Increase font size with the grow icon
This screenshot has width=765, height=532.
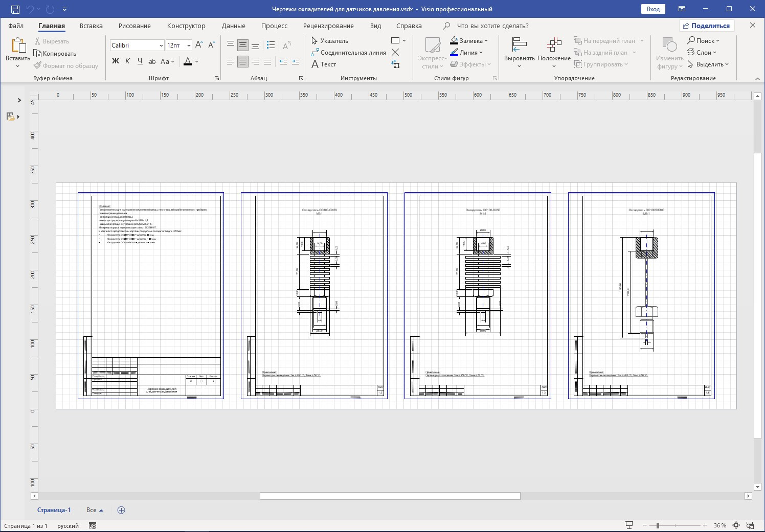click(199, 45)
